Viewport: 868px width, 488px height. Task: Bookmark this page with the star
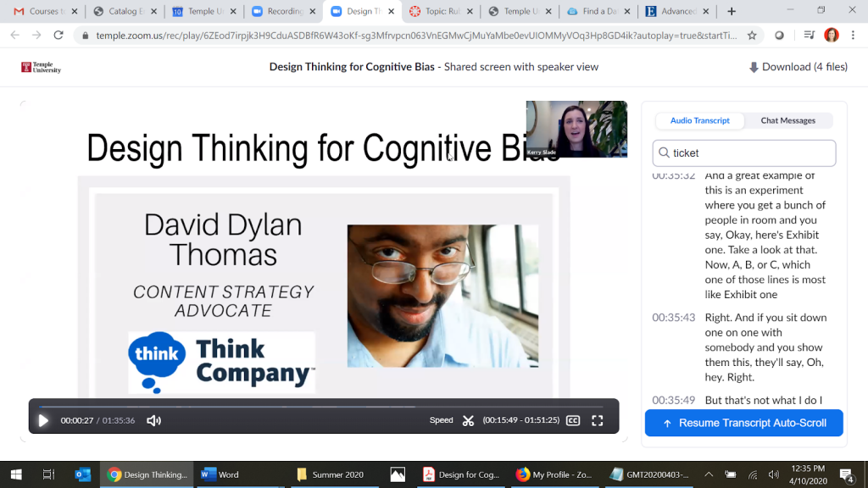(752, 36)
